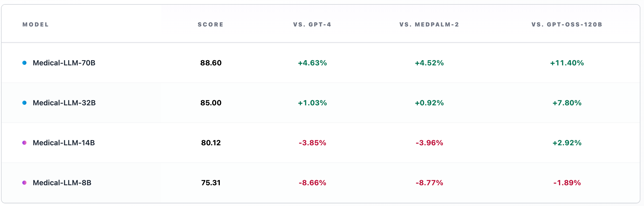Click the purple dot beside Medical-LLM-14B

[x=24, y=143]
